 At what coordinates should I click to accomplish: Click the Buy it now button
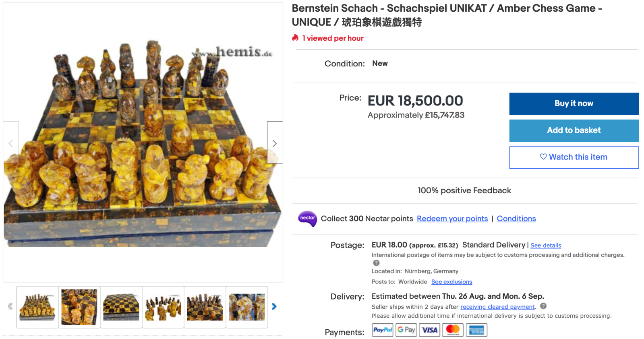point(574,104)
